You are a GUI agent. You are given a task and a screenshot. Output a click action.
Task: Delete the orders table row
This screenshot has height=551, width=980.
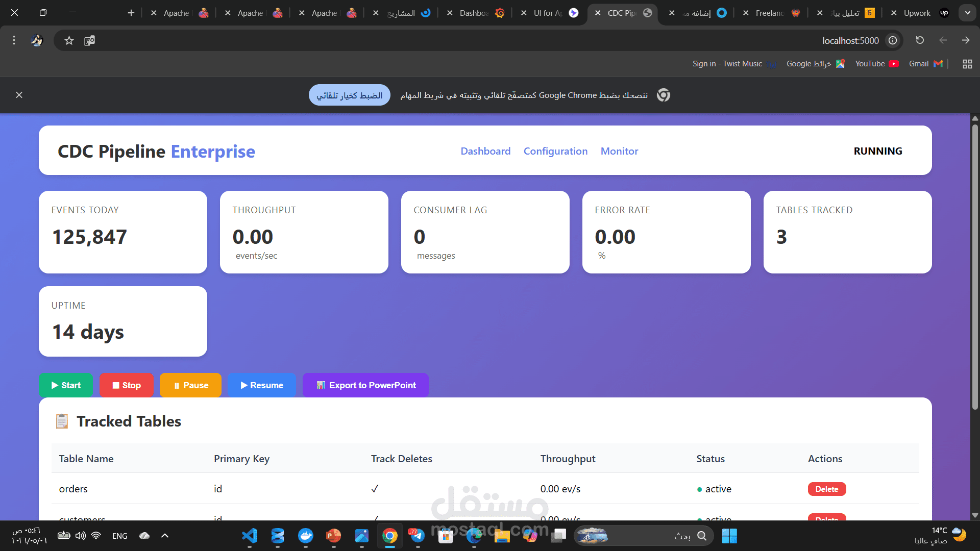coord(827,489)
